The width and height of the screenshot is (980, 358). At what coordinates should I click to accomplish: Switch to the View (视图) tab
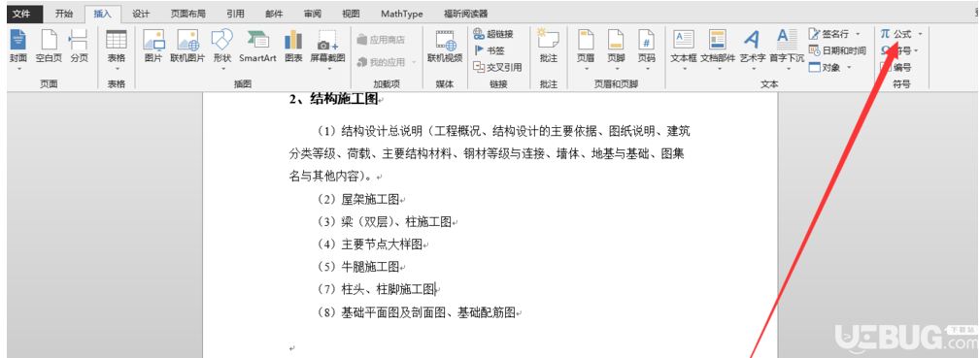click(x=351, y=14)
